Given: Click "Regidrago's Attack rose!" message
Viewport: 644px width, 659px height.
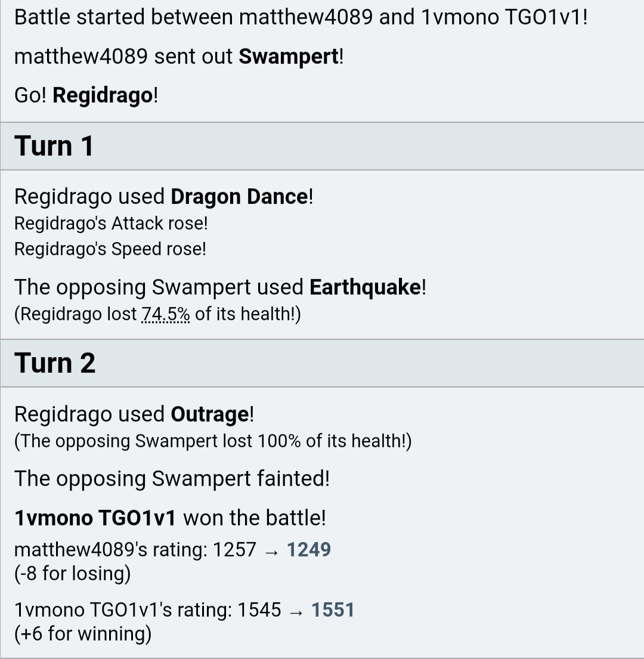Looking at the screenshot, I should pos(111,224).
